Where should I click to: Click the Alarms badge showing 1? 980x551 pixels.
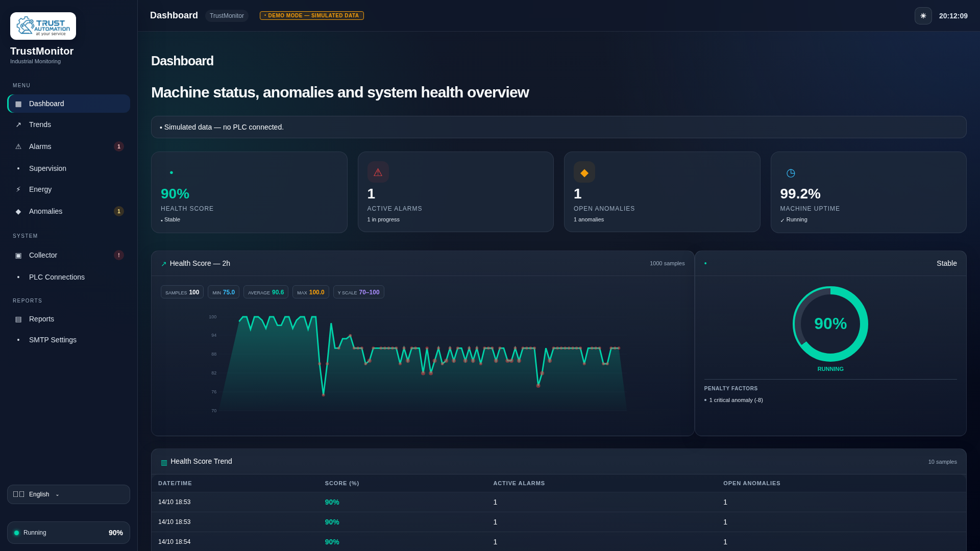[119, 146]
